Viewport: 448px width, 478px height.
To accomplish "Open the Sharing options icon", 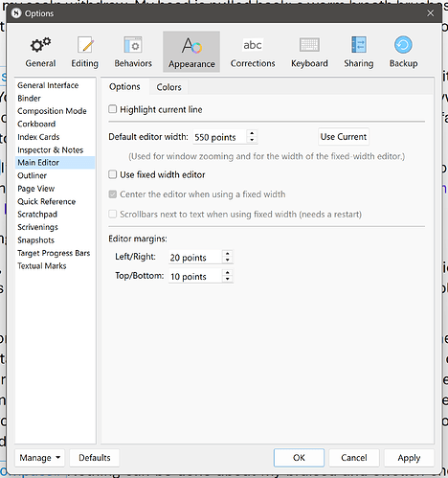I will point(359,45).
